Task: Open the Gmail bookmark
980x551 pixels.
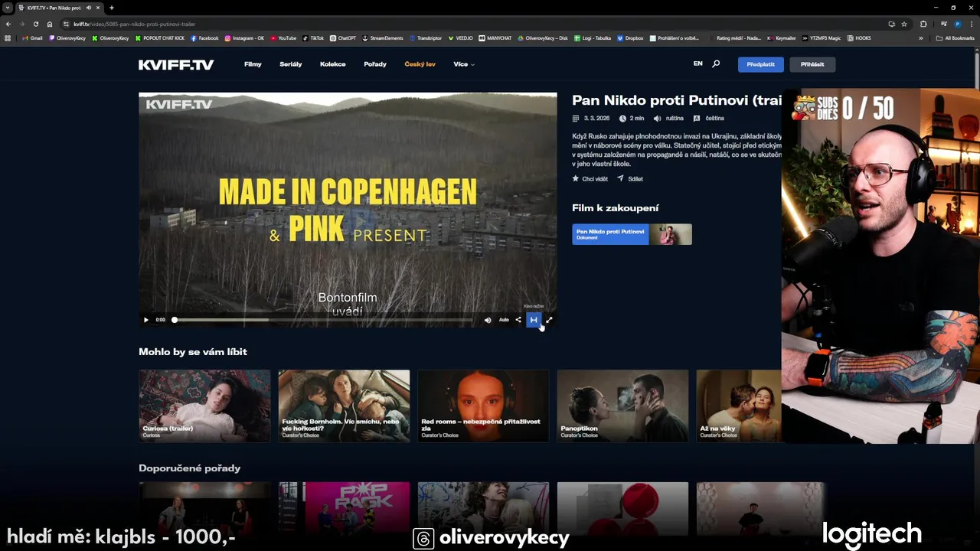Action: tap(32, 37)
